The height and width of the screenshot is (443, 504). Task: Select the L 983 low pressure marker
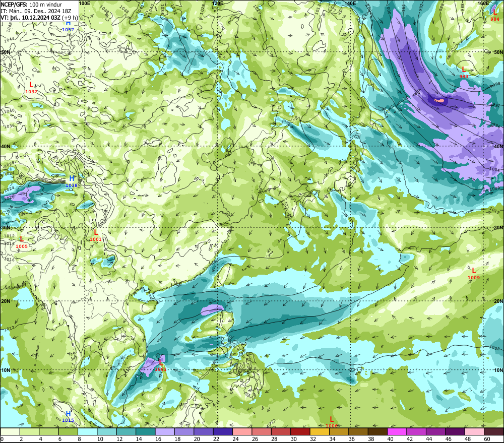tap(464, 73)
